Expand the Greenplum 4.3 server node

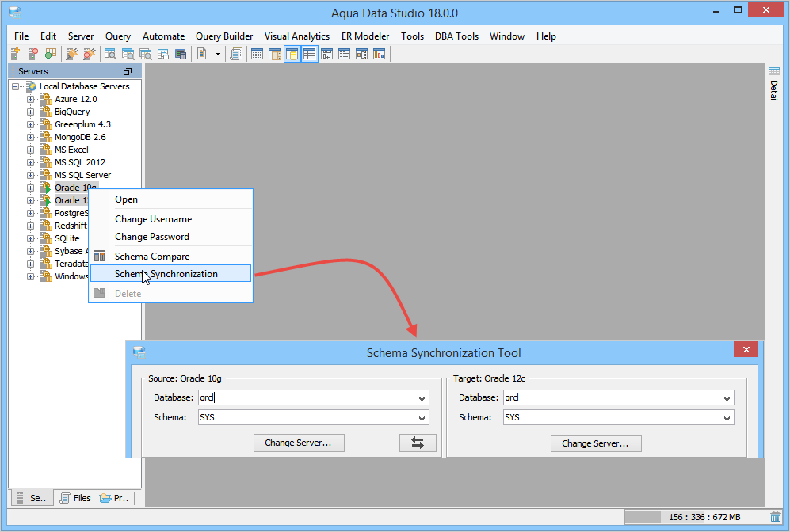(31, 124)
